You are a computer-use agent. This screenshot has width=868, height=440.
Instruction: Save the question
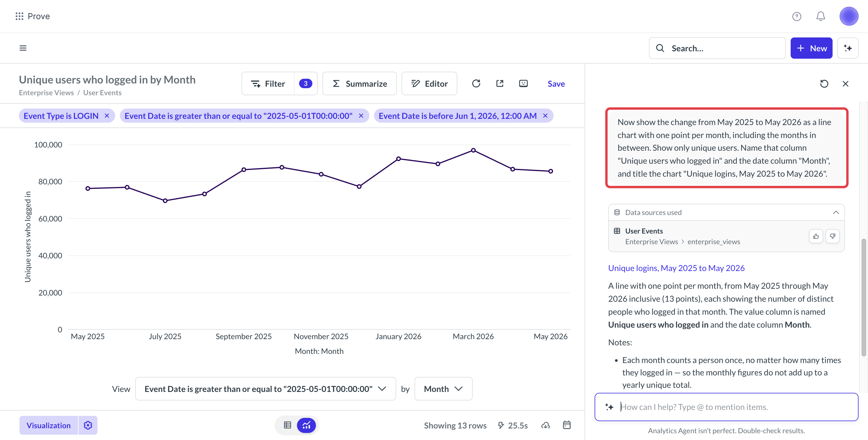(556, 84)
